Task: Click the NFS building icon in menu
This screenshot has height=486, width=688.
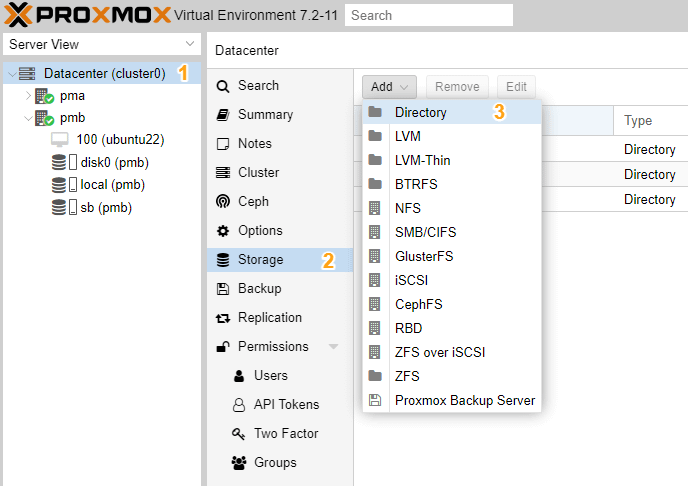Action: (375, 208)
